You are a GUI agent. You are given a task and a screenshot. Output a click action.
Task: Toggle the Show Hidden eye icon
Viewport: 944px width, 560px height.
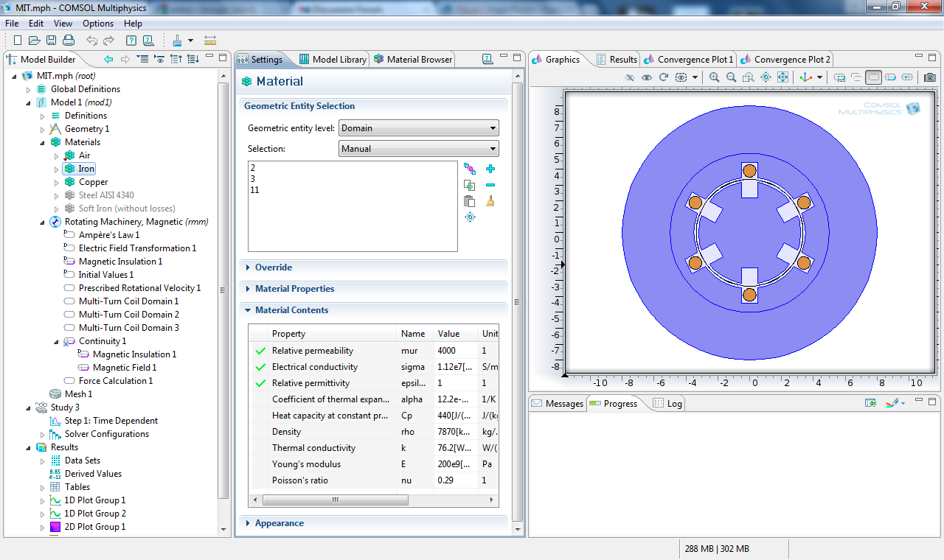pos(647,77)
